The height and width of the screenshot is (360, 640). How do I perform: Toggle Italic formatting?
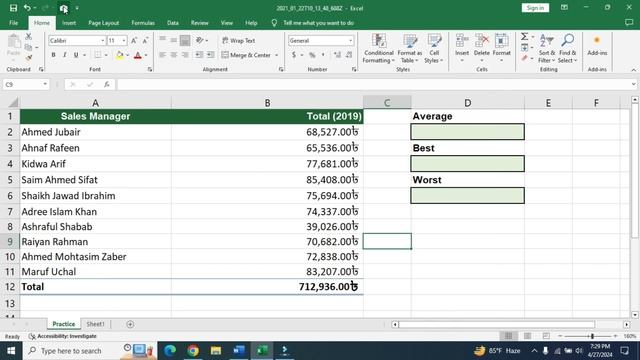coord(64,55)
